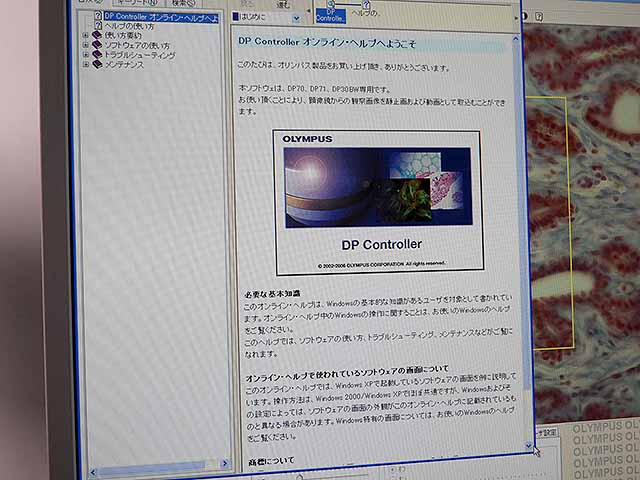Select the トラブルシューティング chapter label
The image size is (640, 480).
140,55
